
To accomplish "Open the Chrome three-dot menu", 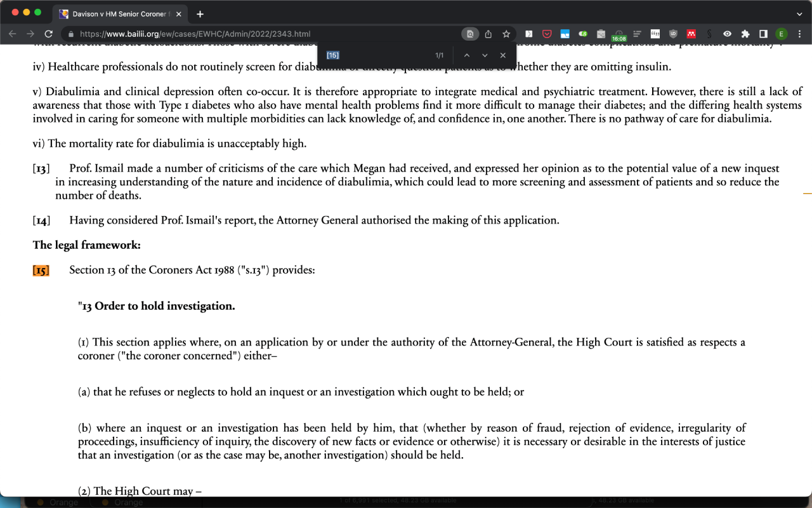I will coord(799,34).
